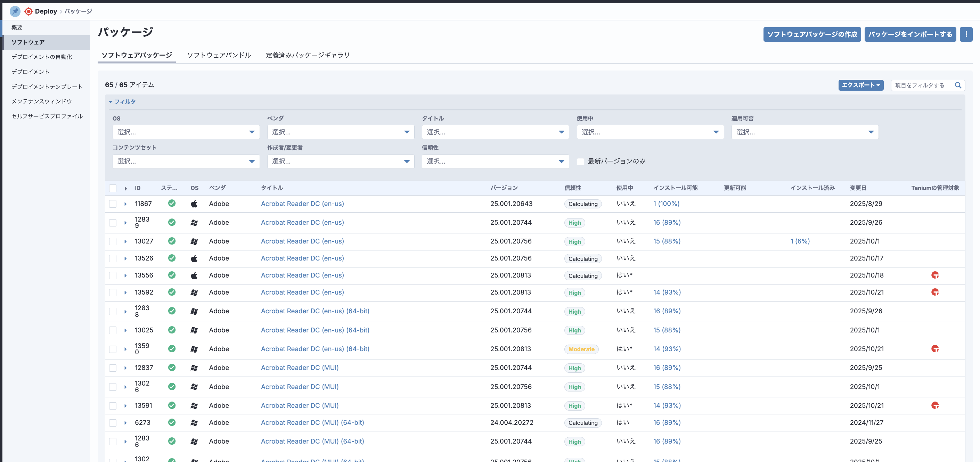Viewport: 980px width, 462px height.
Task: Enable the 最新バージョンのみ checkbox
Action: pos(581,162)
